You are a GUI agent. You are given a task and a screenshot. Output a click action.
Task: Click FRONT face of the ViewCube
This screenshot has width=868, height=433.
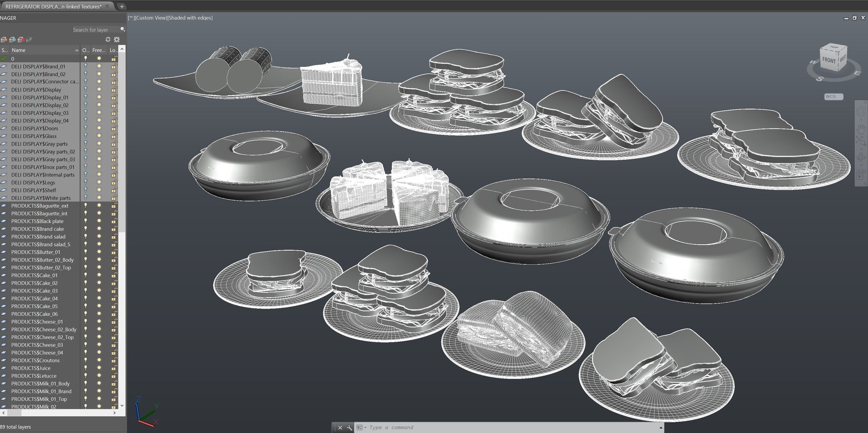829,60
